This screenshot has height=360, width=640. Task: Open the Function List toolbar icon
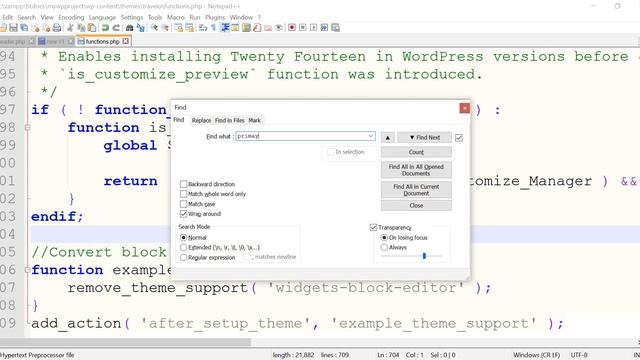point(257,28)
